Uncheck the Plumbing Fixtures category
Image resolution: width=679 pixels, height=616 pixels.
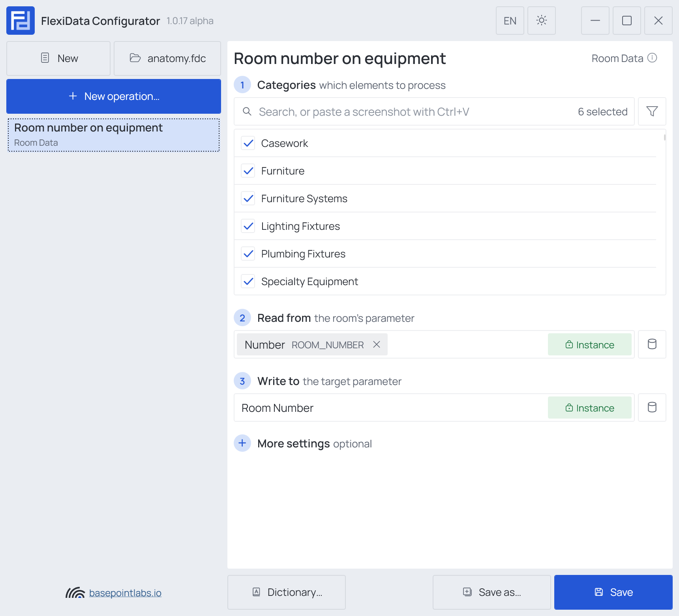click(248, 254)
